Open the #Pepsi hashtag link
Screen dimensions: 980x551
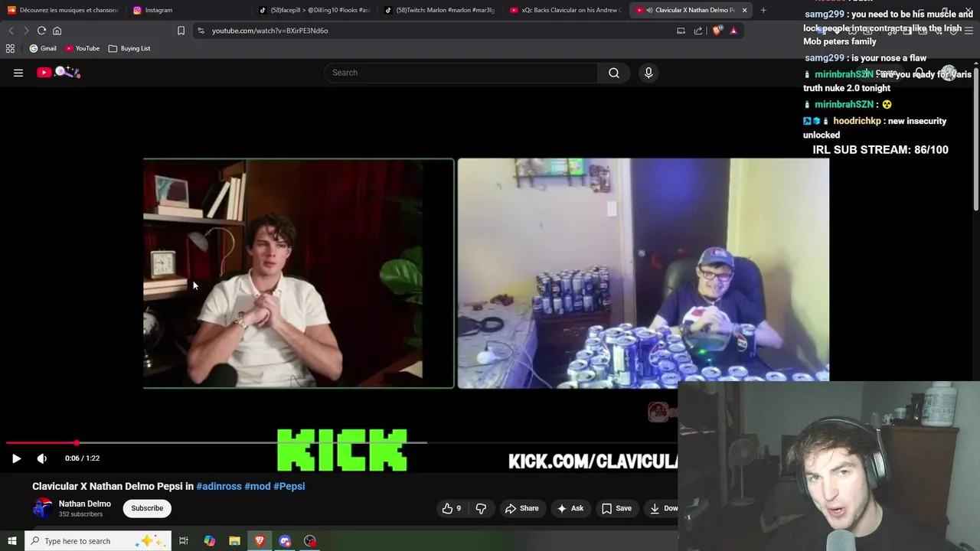point(289,486)
